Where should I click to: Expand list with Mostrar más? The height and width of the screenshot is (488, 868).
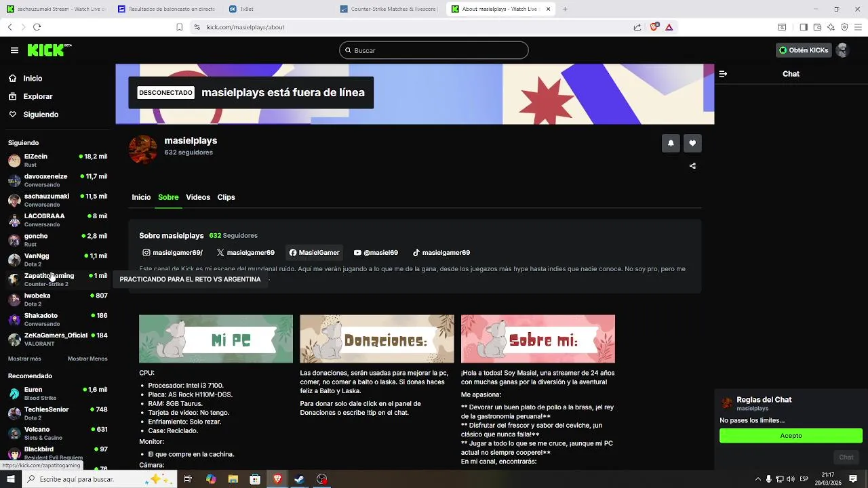24,359
